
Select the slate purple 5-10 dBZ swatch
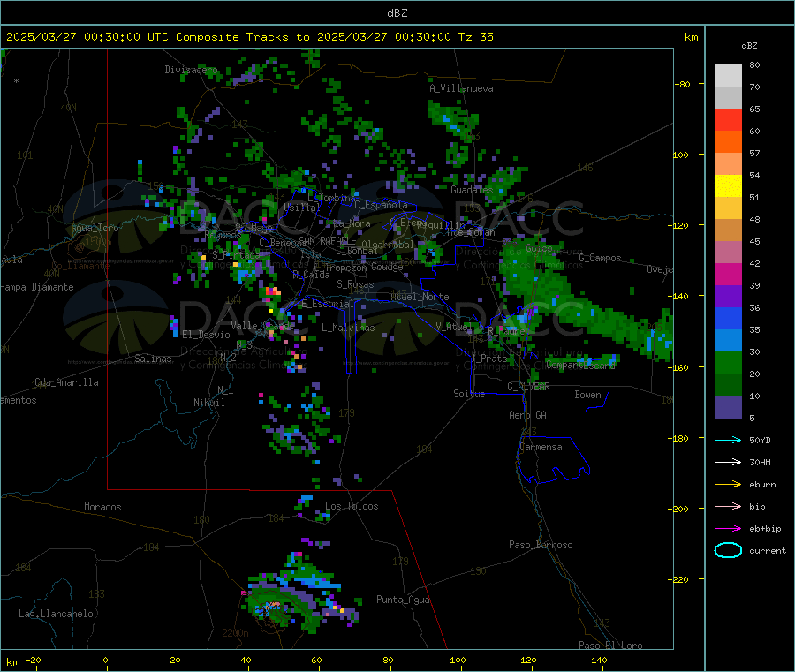click(x=728, y=407)
